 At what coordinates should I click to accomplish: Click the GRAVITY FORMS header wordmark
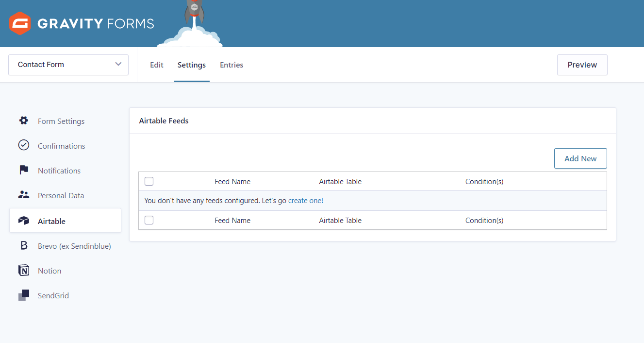click(x=96, y=23)
